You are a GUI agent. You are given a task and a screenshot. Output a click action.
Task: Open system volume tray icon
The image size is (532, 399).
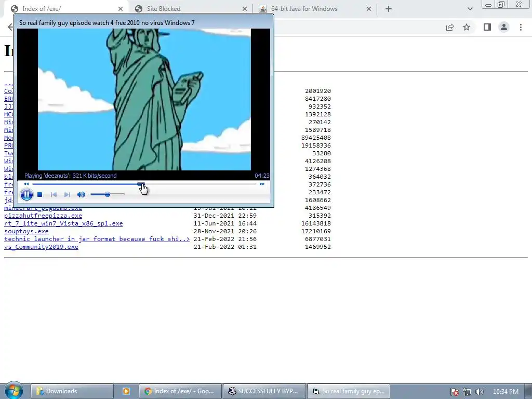[x=480, y=392]
